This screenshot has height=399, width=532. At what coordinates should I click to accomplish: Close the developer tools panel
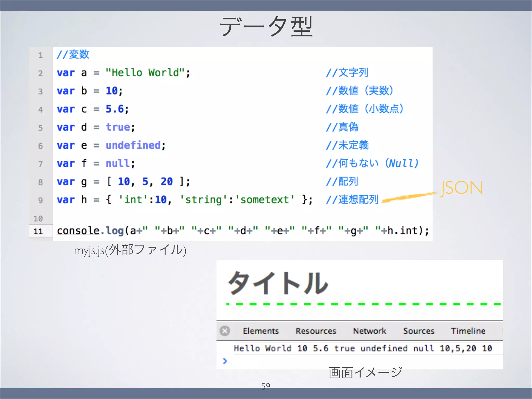click(225, 331)
